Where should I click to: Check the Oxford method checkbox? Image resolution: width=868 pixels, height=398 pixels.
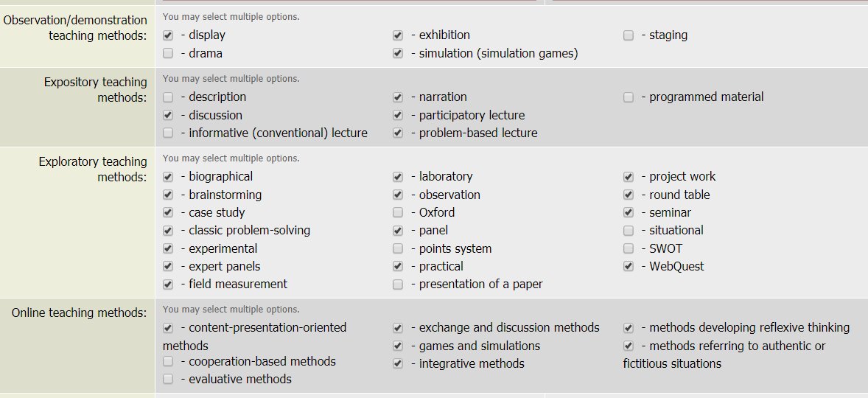pyautogui.click(x=398, y=212)
